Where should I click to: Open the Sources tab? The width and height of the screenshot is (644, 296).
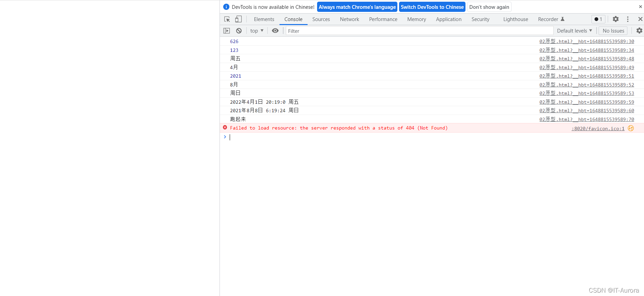coord(321,19)
